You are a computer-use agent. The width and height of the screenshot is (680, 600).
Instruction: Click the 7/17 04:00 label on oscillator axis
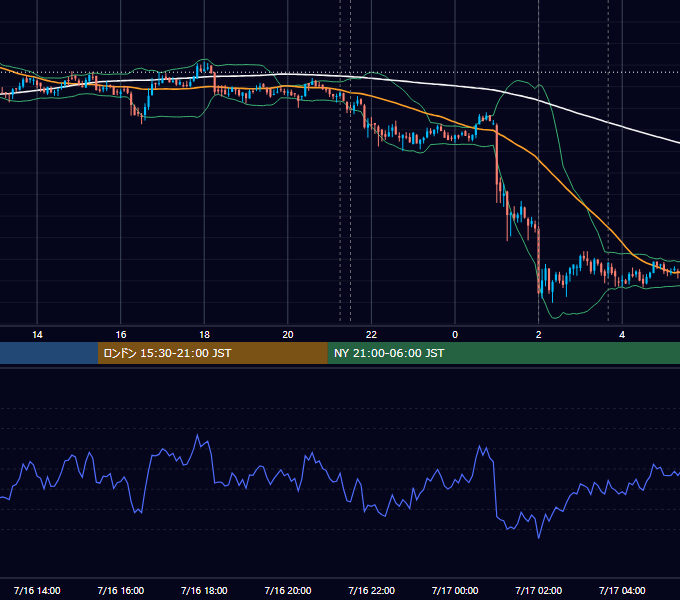[x=622, y=590]
